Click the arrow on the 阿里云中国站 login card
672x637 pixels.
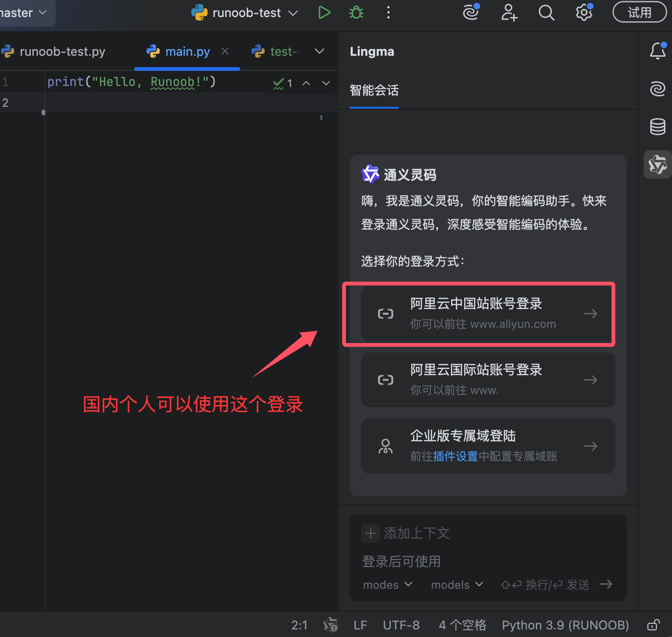point(591,314)
